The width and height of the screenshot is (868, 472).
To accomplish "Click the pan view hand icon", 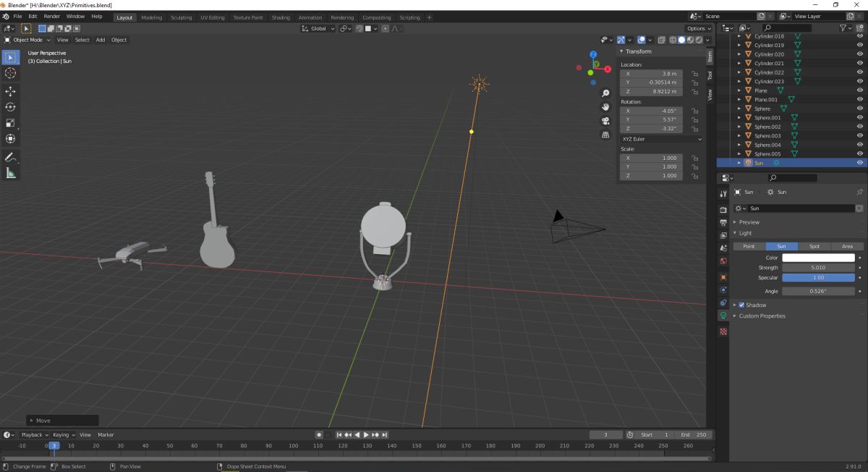I will pyautogui.click(x=605, y=107).
